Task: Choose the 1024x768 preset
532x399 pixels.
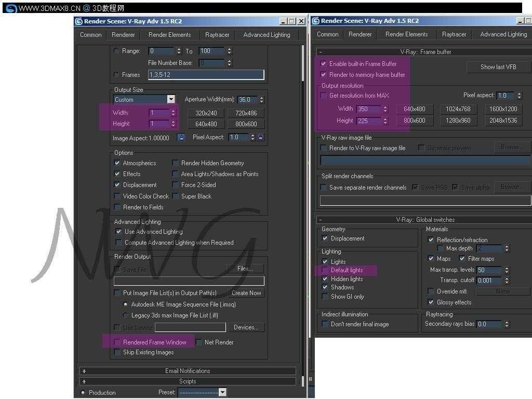Action: pyautogui.click(x=458, y=109)
